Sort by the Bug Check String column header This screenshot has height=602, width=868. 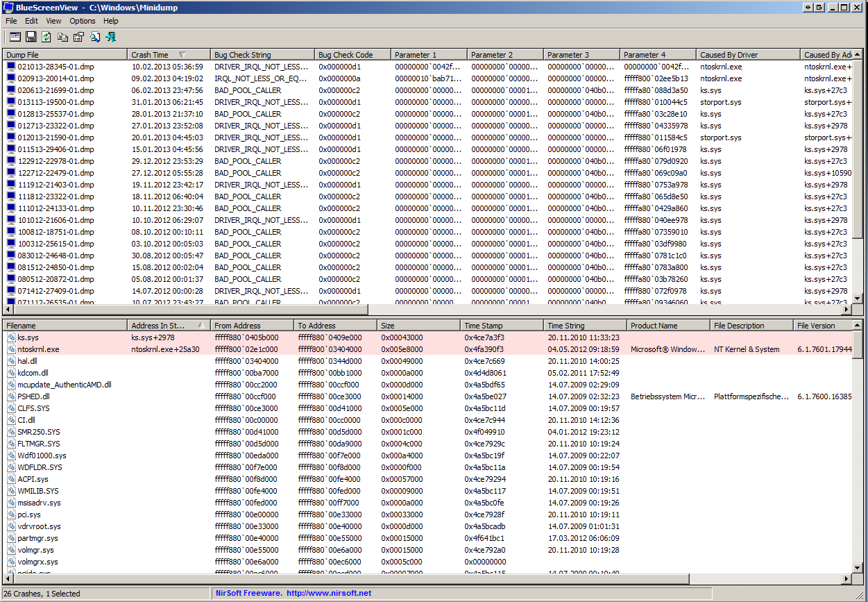[263, 54]
